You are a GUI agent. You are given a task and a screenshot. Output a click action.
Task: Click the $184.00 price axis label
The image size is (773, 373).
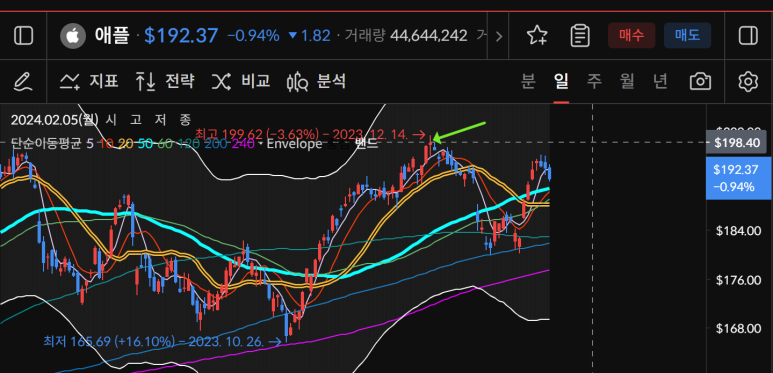click(737, 231)
